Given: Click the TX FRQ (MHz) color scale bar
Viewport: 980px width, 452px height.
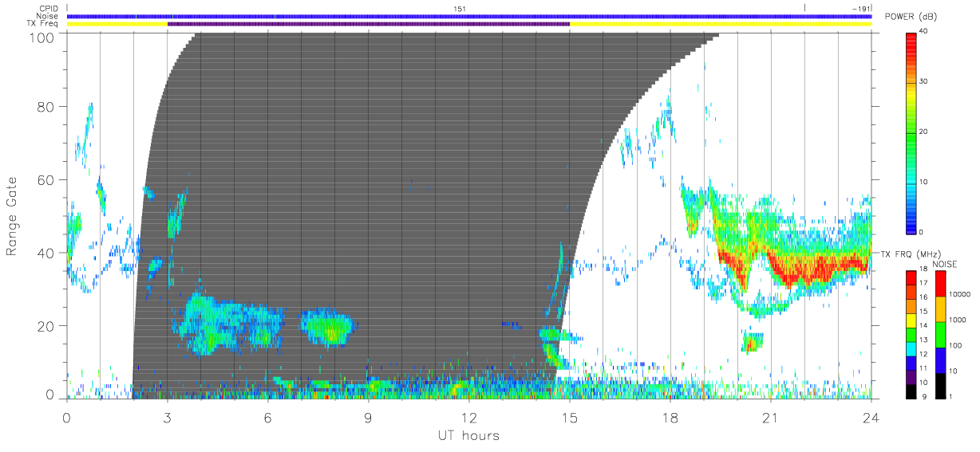Looking at the screenshot, I should point(911,334).
